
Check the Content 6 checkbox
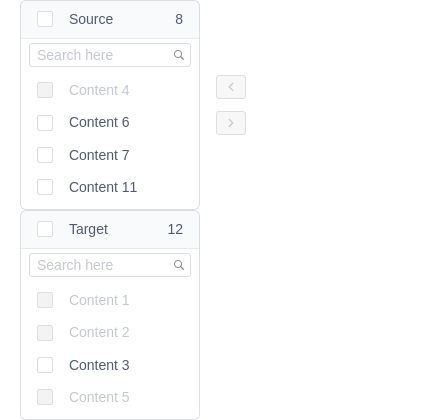[x=45, y=123]
